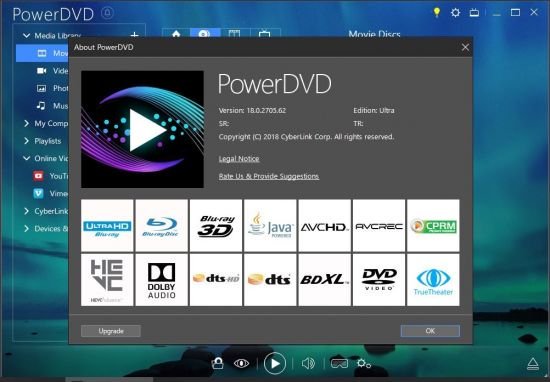Click the Java Powered logo
Image resolution: width=550 pixels, height=382 pixels.
click(270, 226)
